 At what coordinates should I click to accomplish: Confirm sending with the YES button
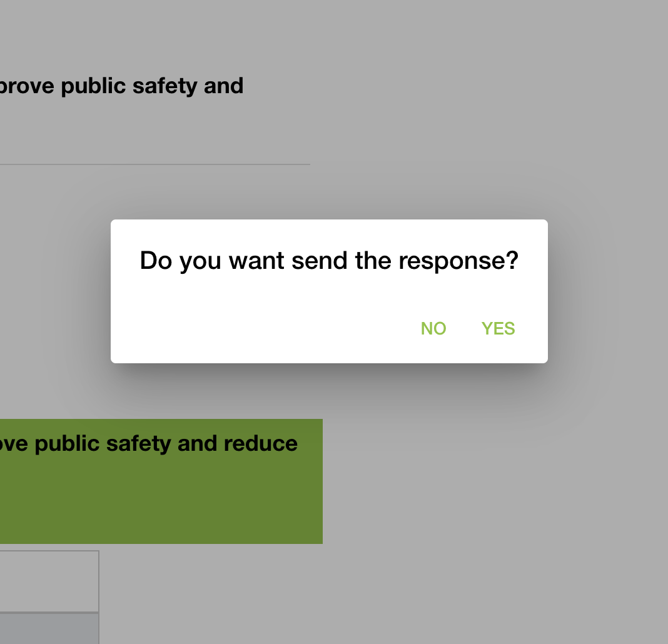pos(498,328)
